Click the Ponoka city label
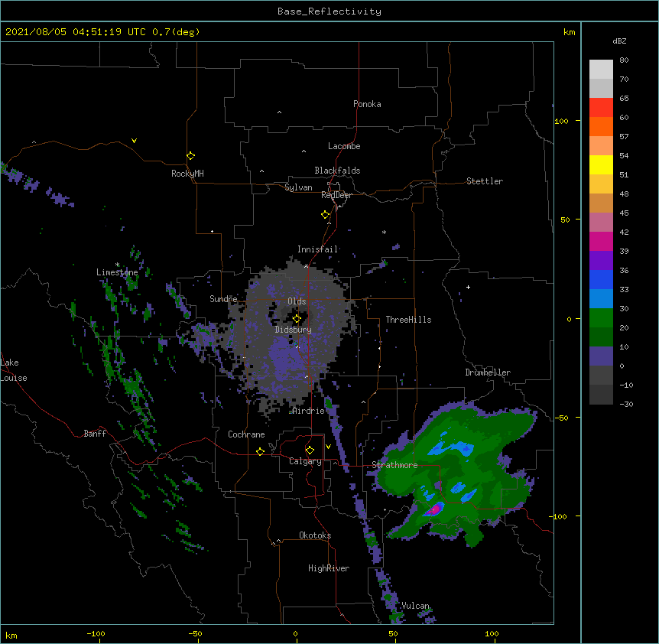 click(x=367, y=104)
